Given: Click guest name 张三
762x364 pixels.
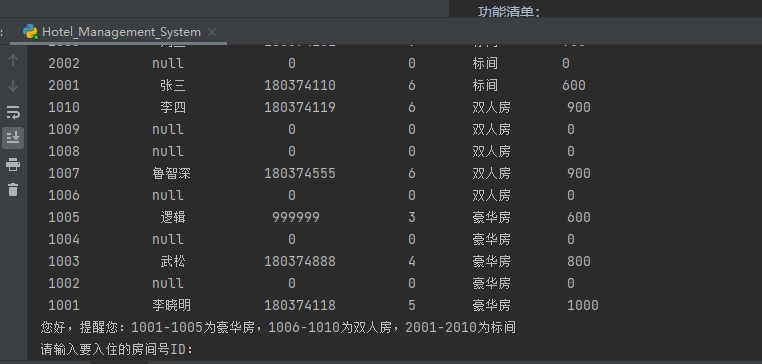Looking at the screenshot, I should coord(173,86).
